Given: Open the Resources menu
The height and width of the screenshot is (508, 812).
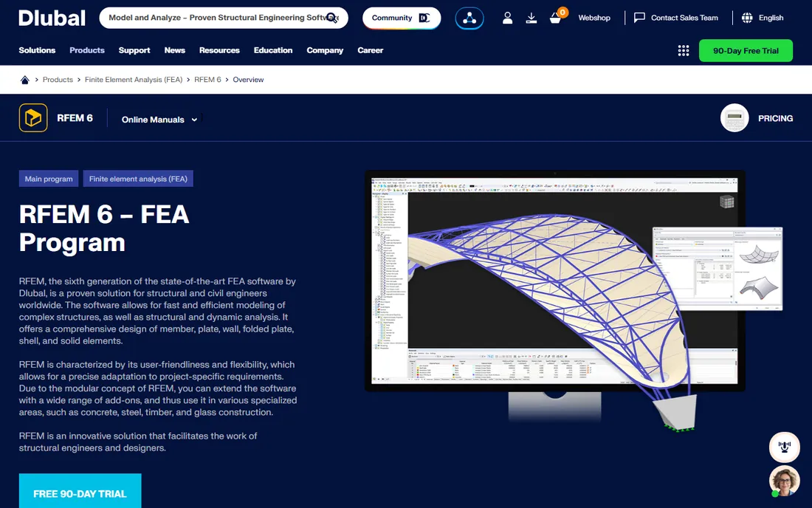Looking at the screenshot, I should 219,50.
